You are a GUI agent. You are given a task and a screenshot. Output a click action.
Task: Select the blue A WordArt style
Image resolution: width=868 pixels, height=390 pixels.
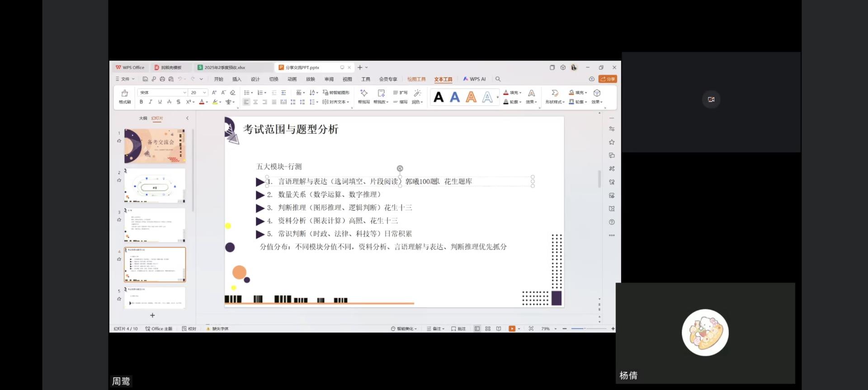[x=455, y=97]
